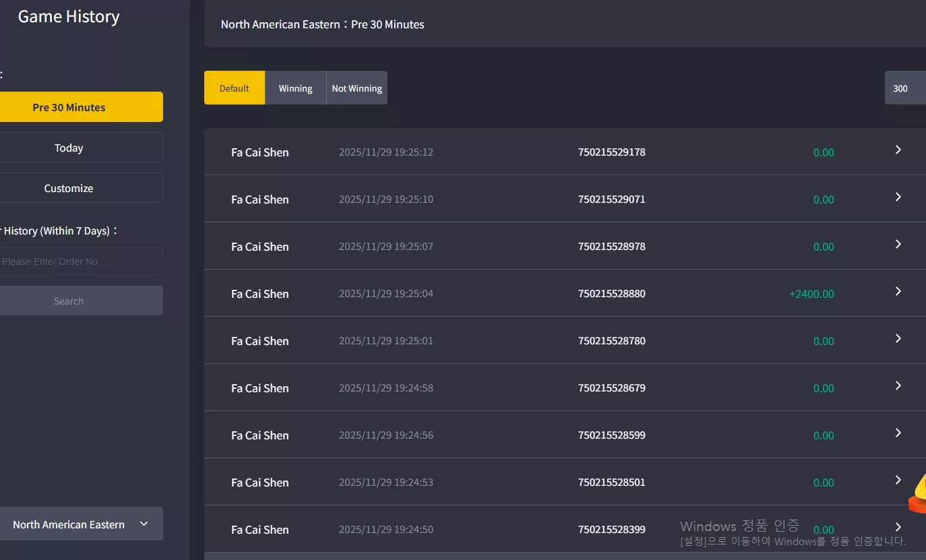Click timestamp 2025/11/29 19:25:01
926x560 pixels.
tap(386, 341)
